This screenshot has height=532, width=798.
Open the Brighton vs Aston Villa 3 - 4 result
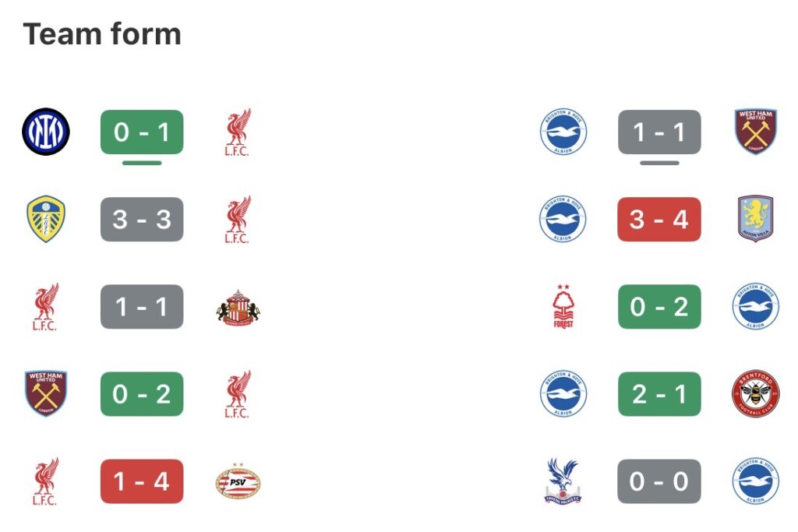point(659,219)
